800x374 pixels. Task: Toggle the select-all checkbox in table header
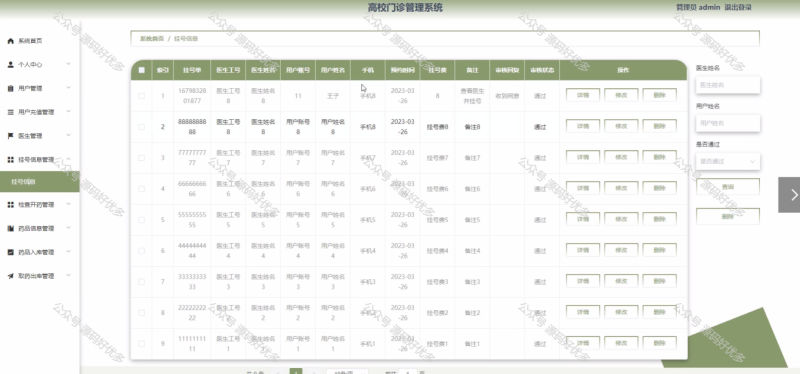coord(142,70)
